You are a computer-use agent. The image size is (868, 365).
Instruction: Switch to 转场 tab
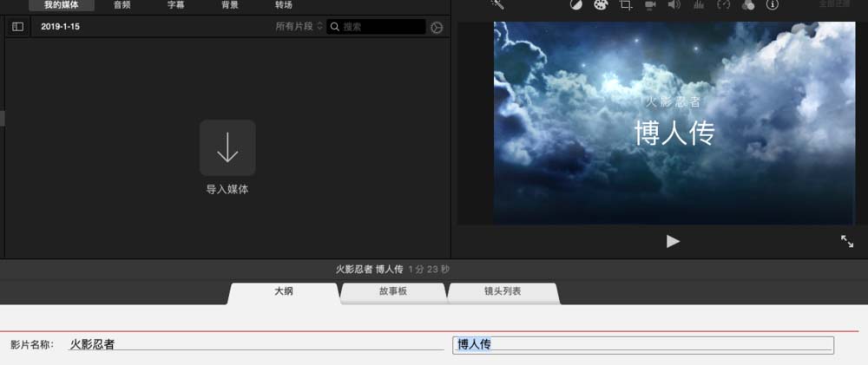tap(284, 5)
